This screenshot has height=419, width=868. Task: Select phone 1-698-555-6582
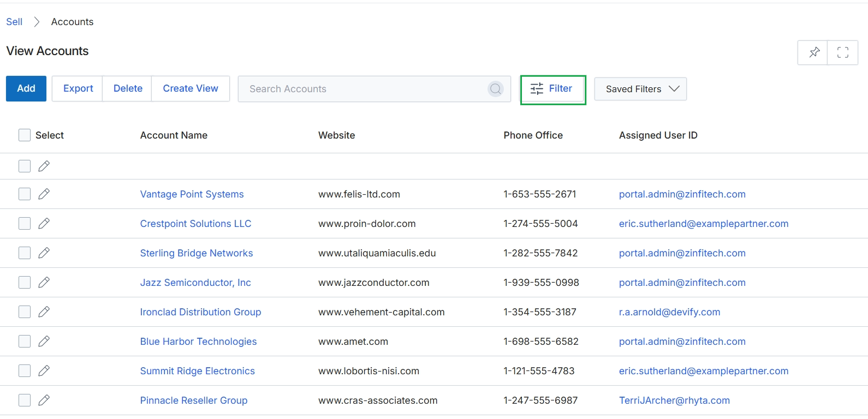541,342
